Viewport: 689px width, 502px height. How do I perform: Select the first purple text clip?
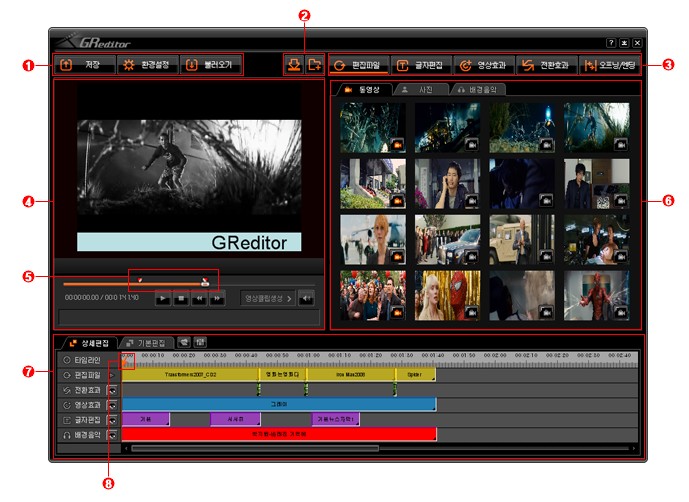[145, 419]
